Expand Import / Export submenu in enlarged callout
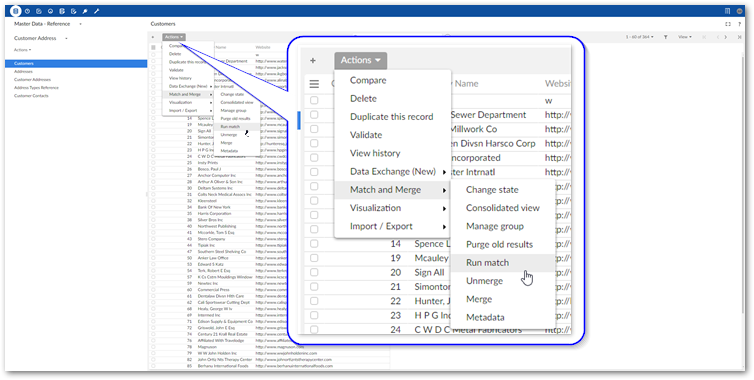754x380 pixels. (392, 227)
